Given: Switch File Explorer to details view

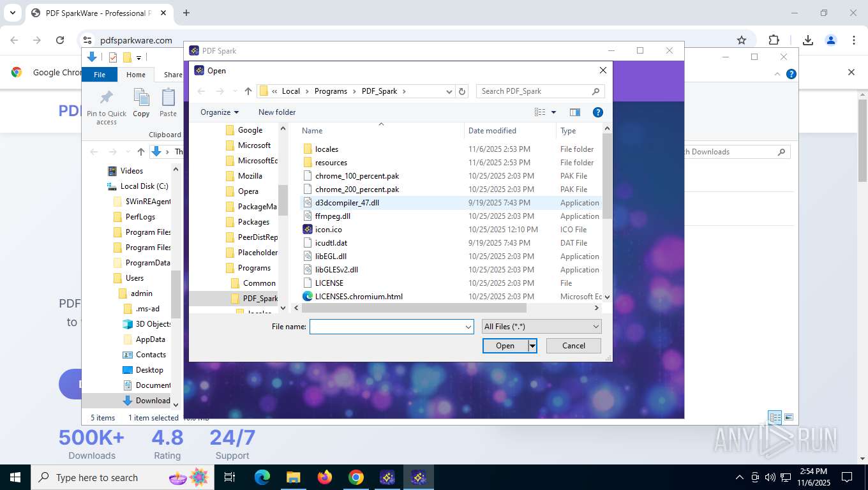Looking at the screenshot, I should (x=775, y=418).
